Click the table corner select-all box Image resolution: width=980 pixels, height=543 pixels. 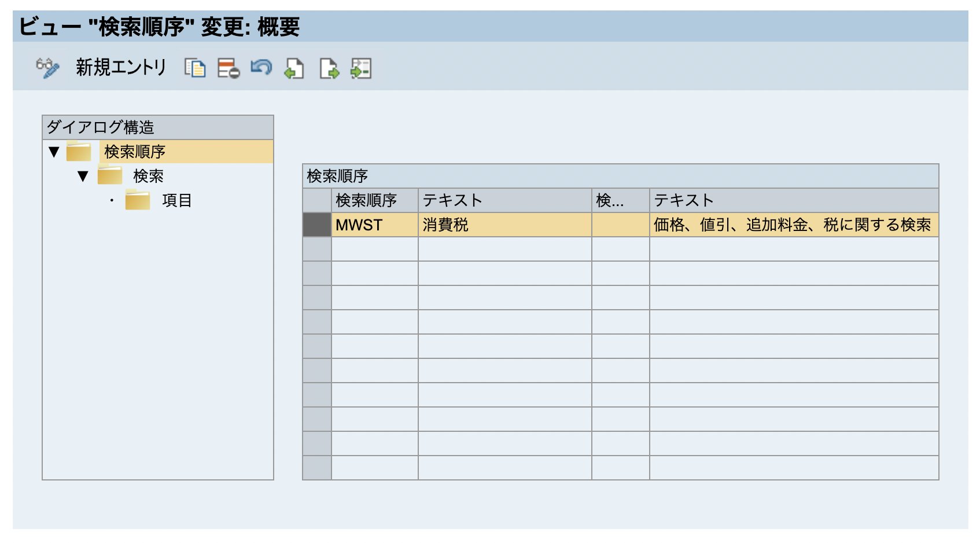(316, 200)
